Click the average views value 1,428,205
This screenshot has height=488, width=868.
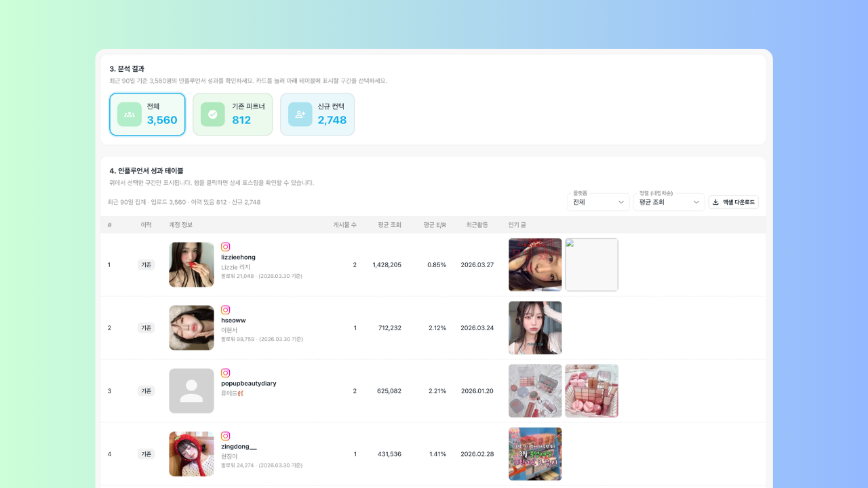tap(387, 264)
